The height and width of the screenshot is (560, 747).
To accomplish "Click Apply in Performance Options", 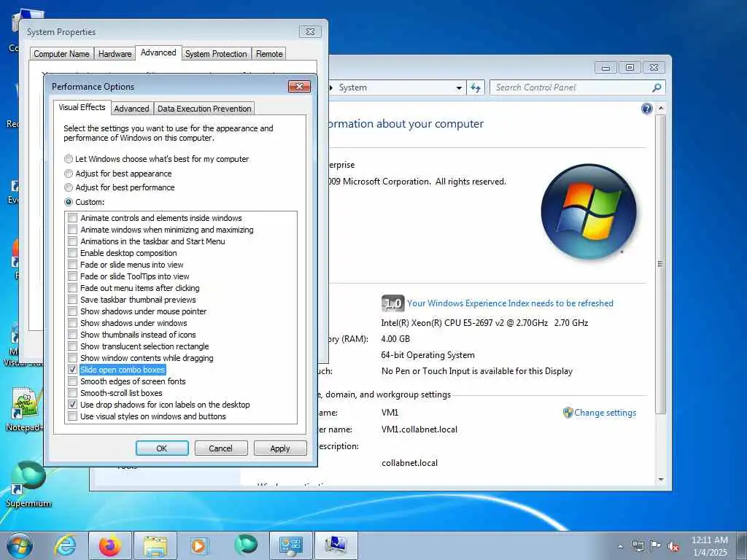I will [x=280, y=448].
